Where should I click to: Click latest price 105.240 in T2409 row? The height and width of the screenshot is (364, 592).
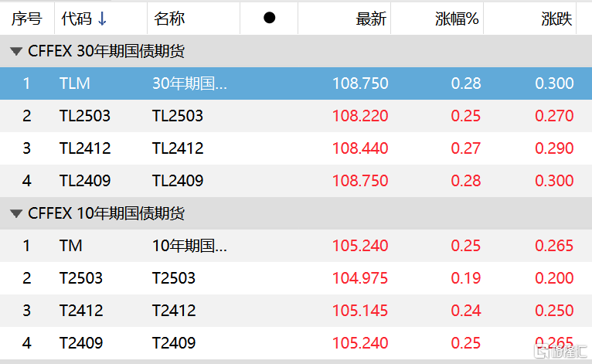pyautogui.click(x=360, y=343)
